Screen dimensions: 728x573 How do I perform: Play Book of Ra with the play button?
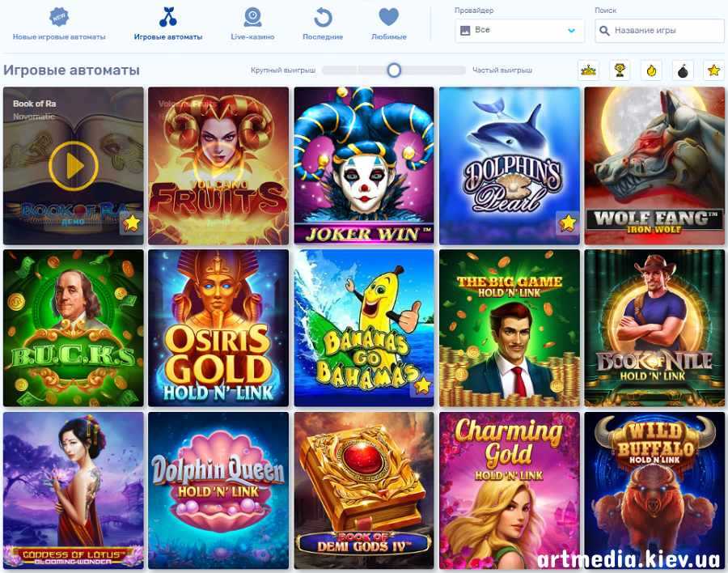(x=74, y=166)
